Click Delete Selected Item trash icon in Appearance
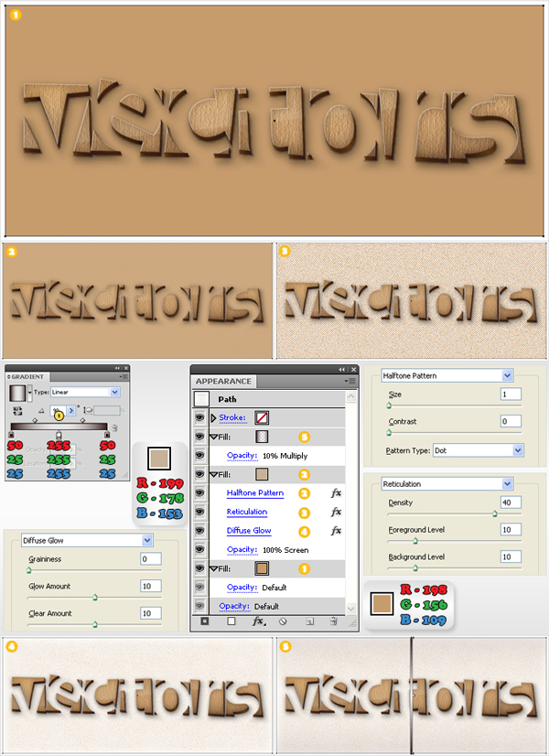Screen dimensions: 549x756 (335, 621)
